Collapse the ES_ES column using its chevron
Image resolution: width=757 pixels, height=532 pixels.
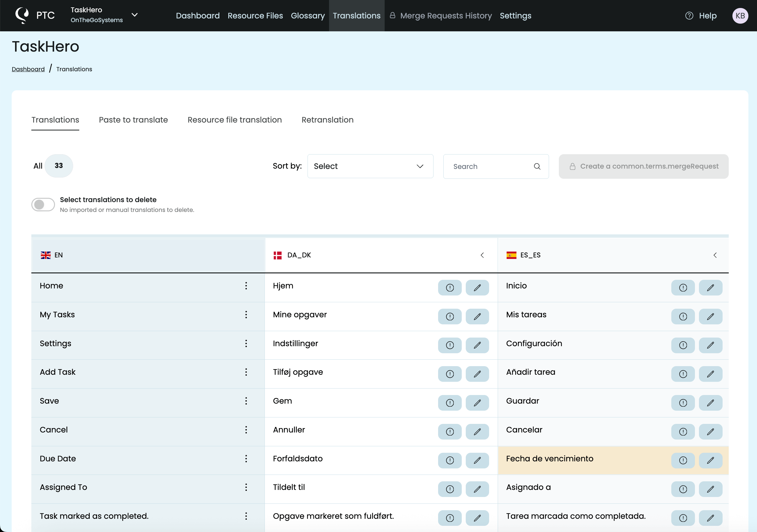coord(715,255)
